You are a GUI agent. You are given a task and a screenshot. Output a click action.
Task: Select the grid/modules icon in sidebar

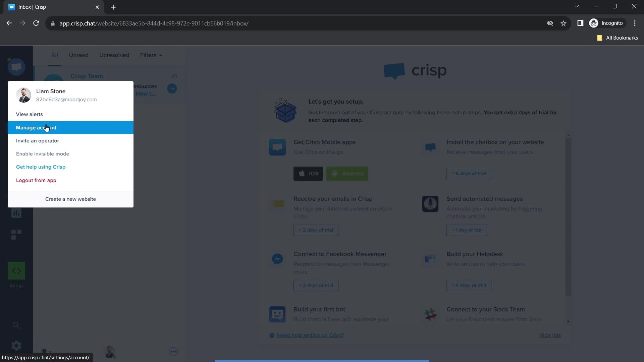[16, 233]
